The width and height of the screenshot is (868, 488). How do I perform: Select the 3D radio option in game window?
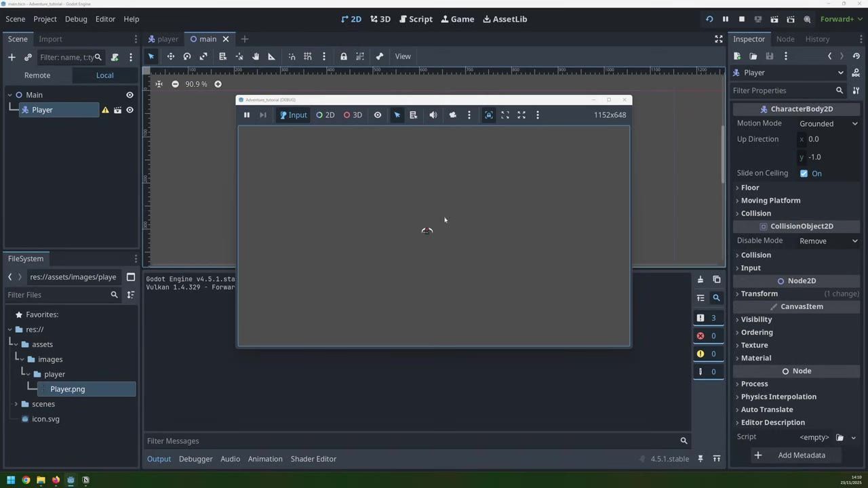coord(353,115)
